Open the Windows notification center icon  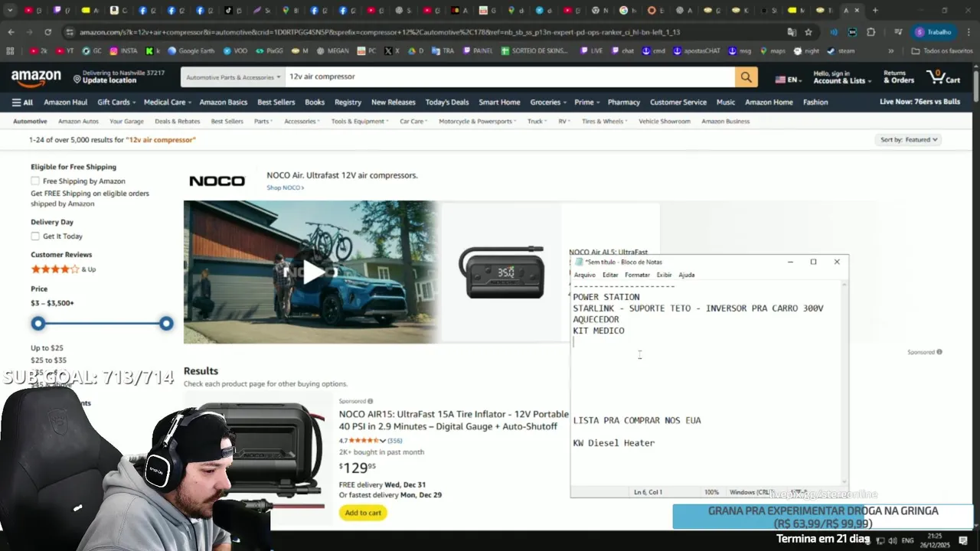[963, 540]
